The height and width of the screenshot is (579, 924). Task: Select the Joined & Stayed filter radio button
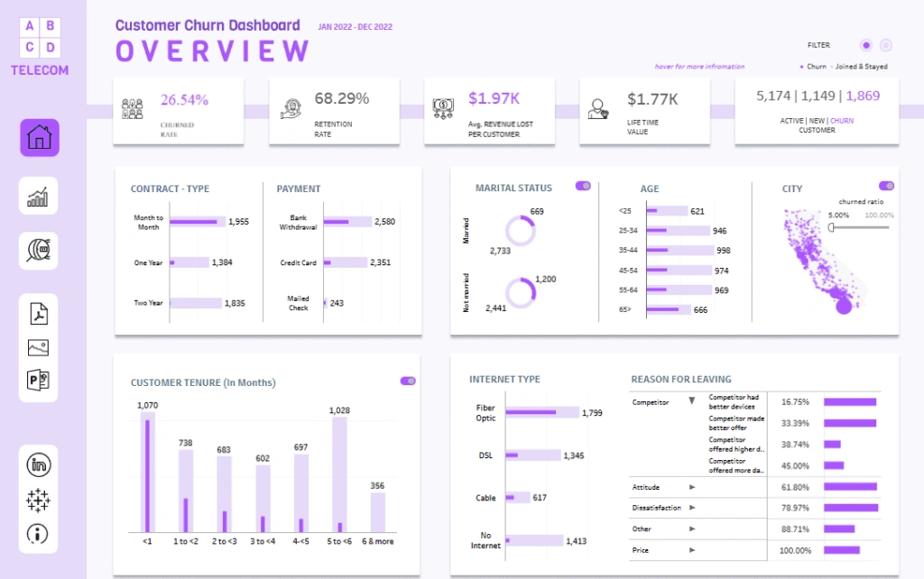(886, 45)
